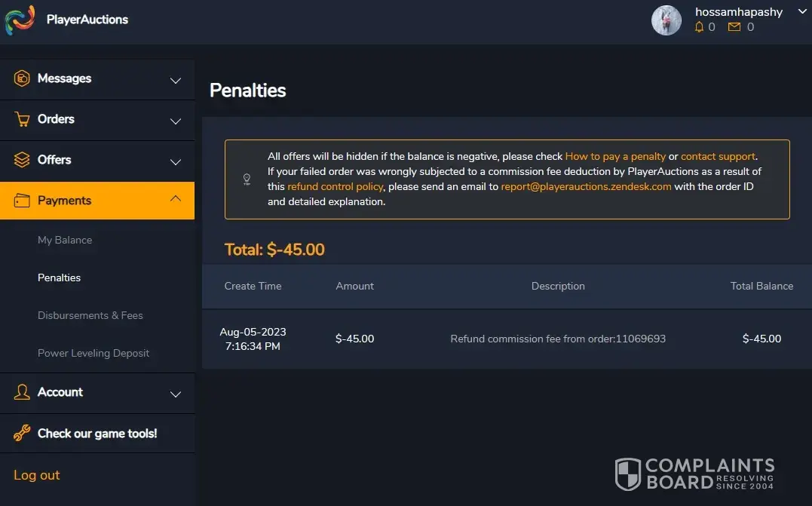
Task: Click the user profile avatar
Action: (x=666, y=20)
